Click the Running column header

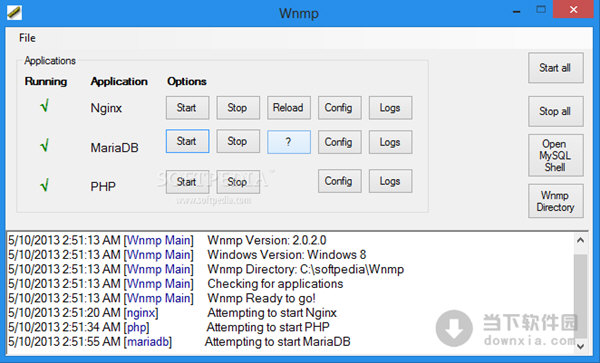[46, 81]
